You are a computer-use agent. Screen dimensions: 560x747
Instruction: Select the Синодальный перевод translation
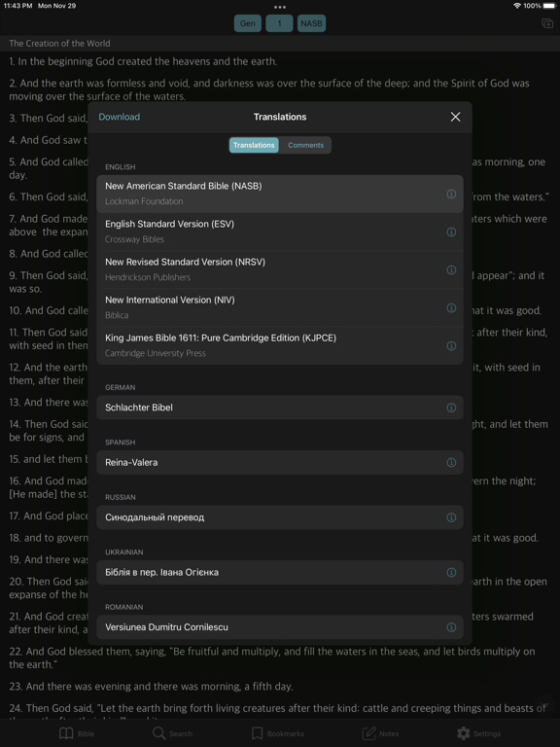click(x=280, y=517)
